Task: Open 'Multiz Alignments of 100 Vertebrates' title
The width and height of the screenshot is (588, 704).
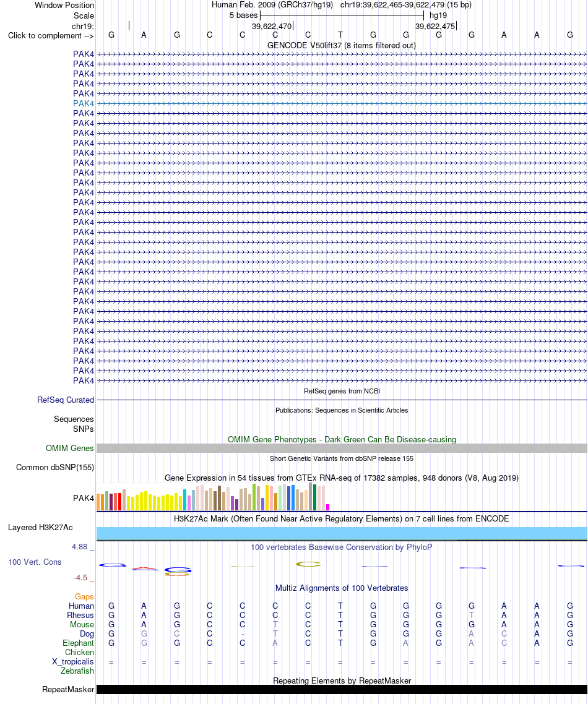Action: click(x=342, y=588)
